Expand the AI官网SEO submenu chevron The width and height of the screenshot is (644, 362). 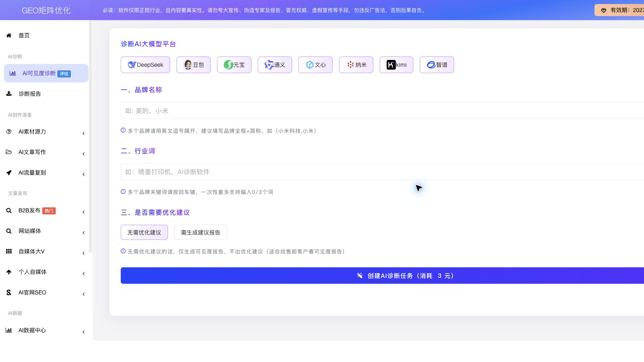[x=83, y=294]
